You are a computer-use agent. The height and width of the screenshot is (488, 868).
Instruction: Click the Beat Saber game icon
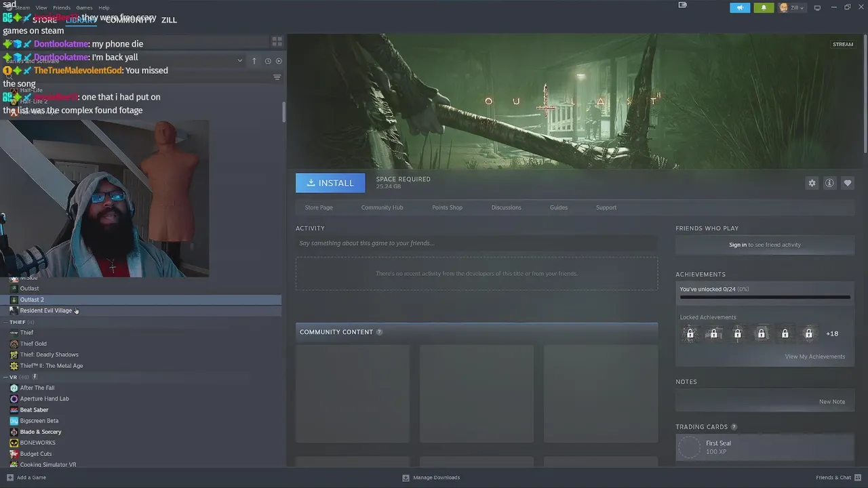pyautogui.click(x=14, y=410)
